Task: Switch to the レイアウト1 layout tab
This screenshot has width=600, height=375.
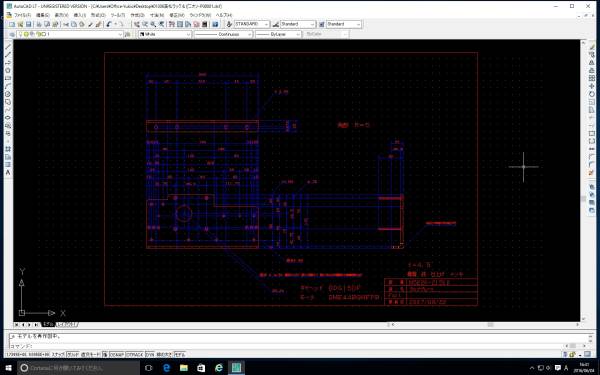Action: pyautogui.click(x=67, y=324)
